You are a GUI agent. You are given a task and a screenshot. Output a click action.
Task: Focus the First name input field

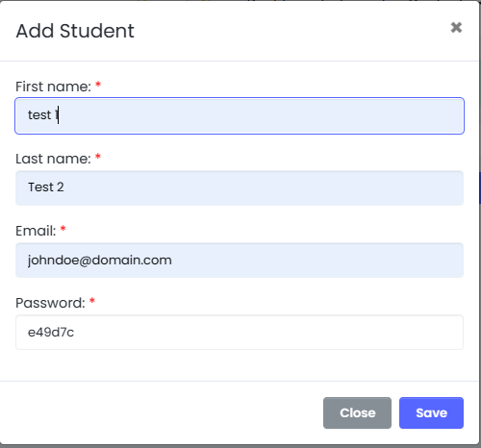[x=240, y=115]
